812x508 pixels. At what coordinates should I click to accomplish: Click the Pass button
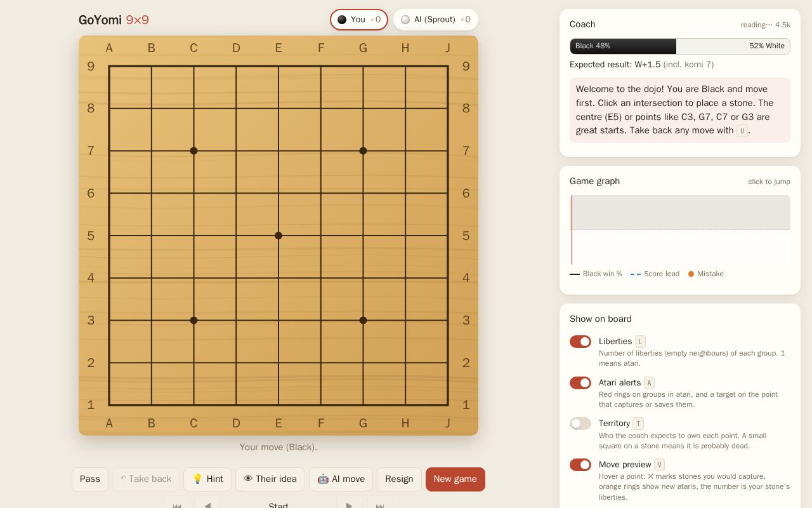pyautogui.click(x=90, y=479)
